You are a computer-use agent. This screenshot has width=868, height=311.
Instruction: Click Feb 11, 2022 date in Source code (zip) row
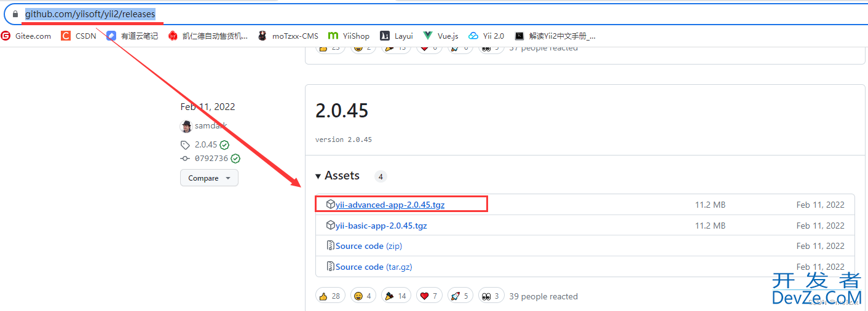pos(821,246)
